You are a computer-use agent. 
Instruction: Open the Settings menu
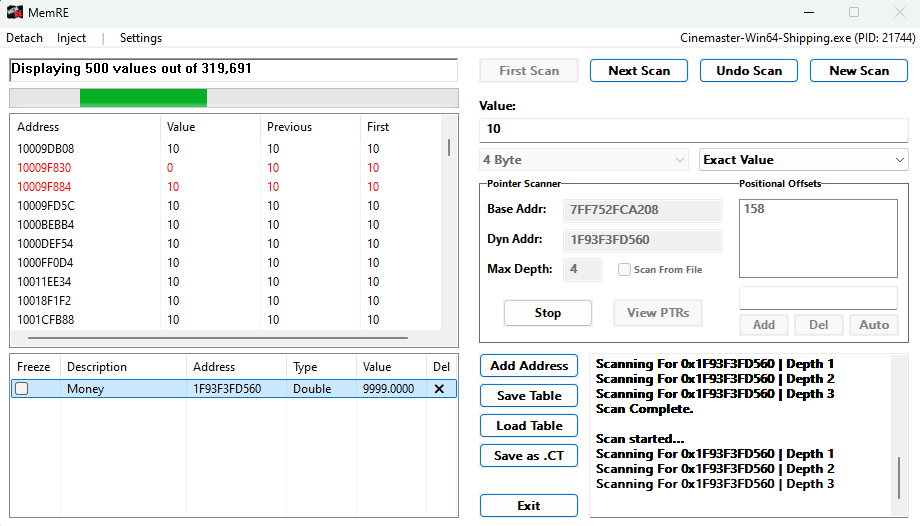point(140,38)
